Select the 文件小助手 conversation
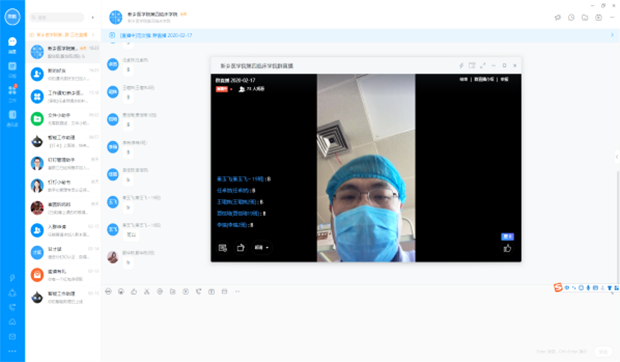This screenshot has width=620, height=362. pyautogui.click(x=63, y=119)
